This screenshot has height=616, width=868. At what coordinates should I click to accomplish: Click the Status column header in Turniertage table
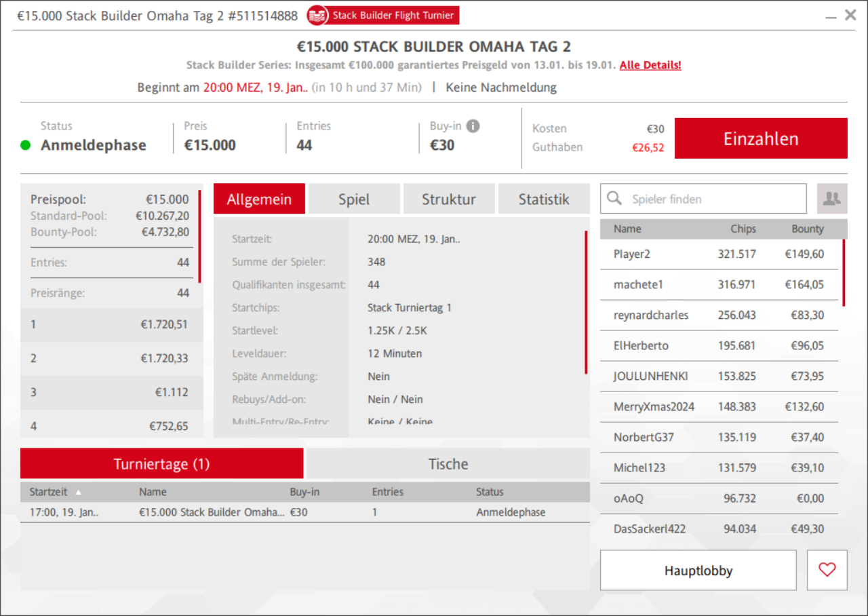click(x=490, y=492)
